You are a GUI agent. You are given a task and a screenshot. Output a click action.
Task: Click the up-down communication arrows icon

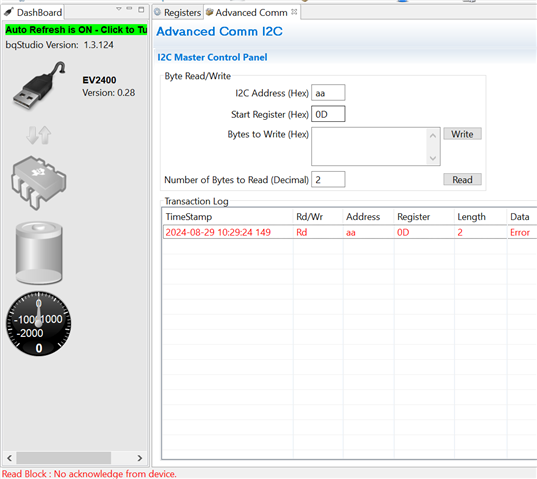click(39, 135)
